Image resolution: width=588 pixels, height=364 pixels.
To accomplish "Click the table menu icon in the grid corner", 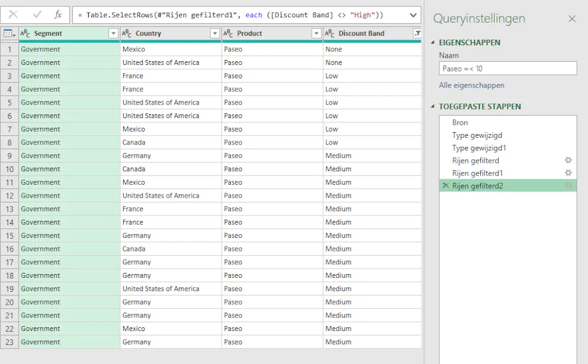I will point(9,32).
